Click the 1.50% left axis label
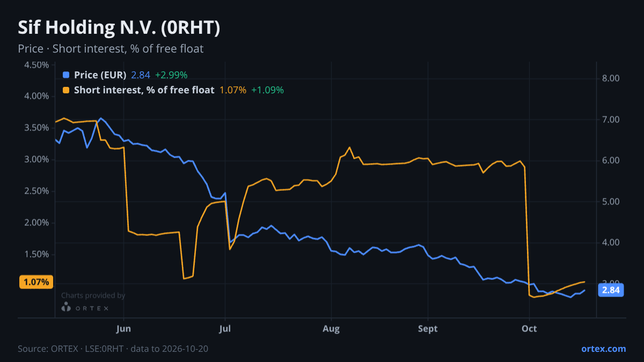This screenshot has height=362, width=644. (36, 255)
